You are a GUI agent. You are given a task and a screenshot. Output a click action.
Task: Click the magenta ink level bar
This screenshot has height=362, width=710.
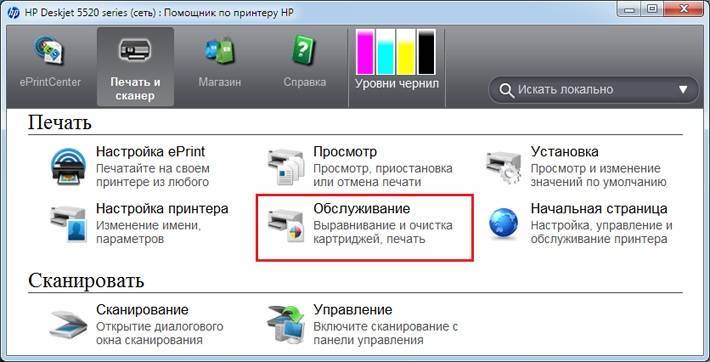(365, 52)
